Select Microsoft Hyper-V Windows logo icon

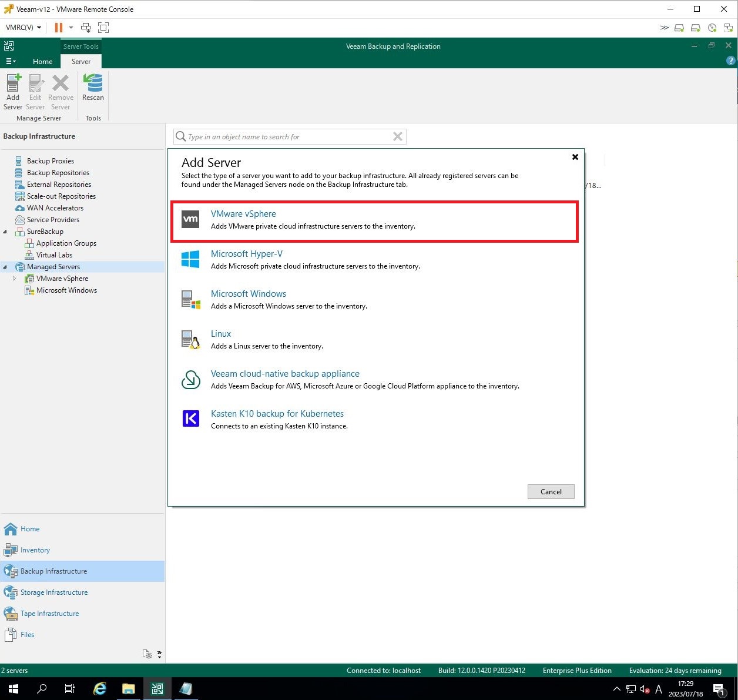(x=190, y=259)
